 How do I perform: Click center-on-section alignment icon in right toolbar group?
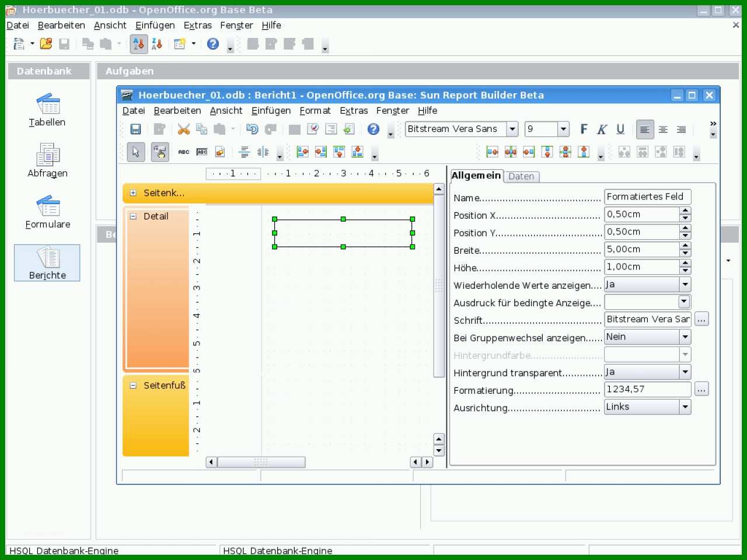coord(511,152)
